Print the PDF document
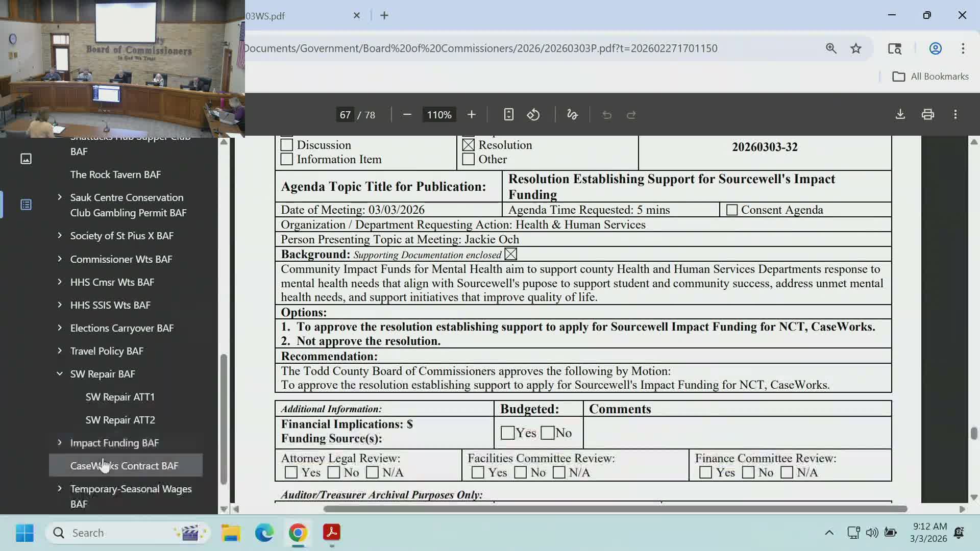This screenshot has width=980, height=551. 928,115
